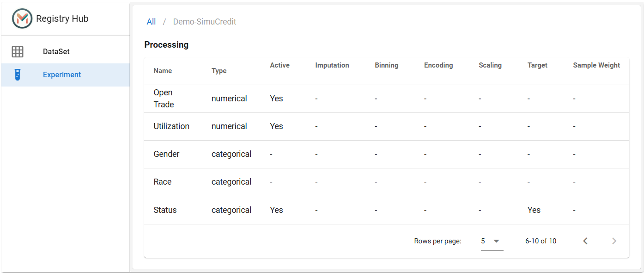Click the Registry Hub logo icon
This screenshot has height=273, width=644.
click(22, 19)
